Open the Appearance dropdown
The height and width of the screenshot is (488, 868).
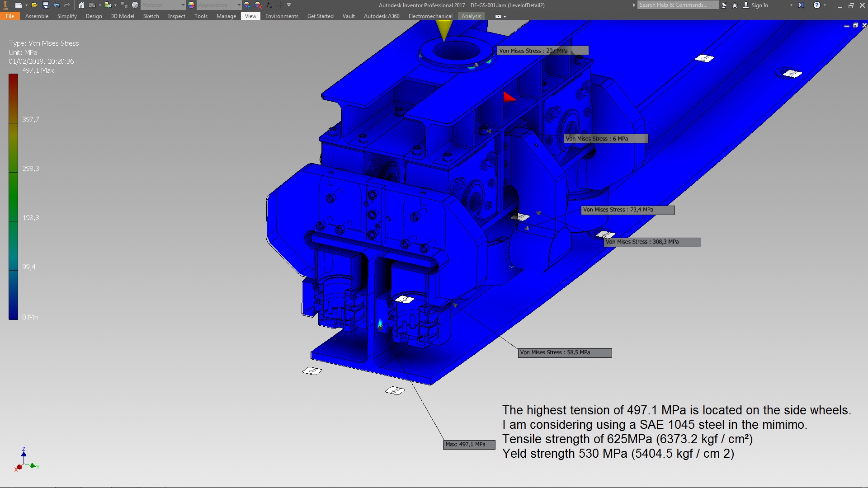(239, 5)
